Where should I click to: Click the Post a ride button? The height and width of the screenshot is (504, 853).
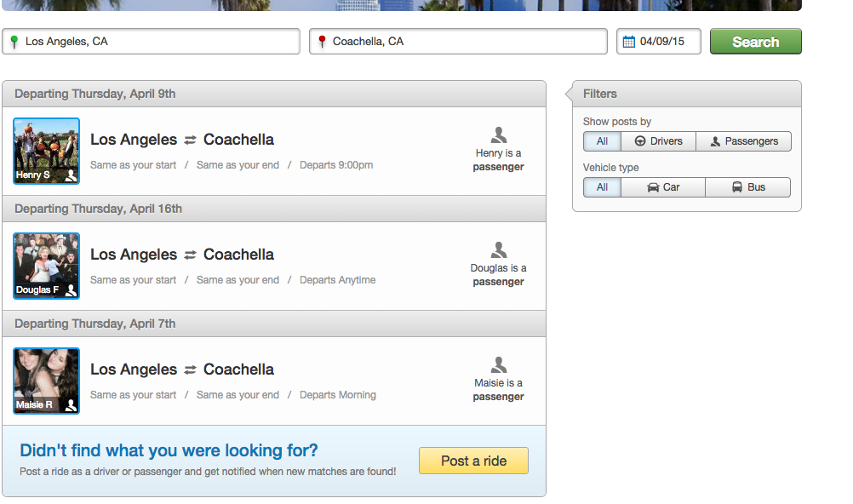coord(473,461)
